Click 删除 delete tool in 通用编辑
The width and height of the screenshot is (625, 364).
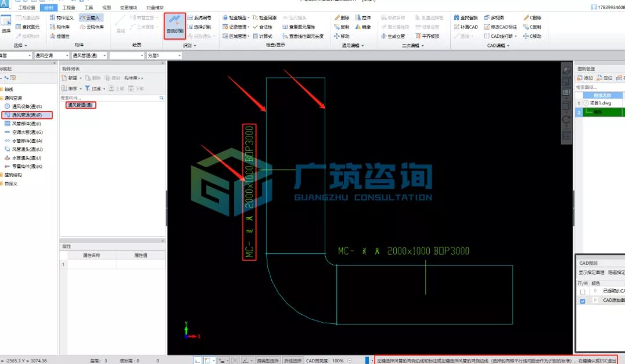tap(342, 17)
